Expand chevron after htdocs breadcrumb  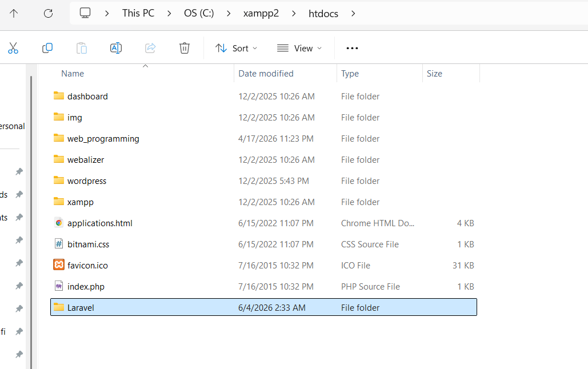(x=353, y=14)
